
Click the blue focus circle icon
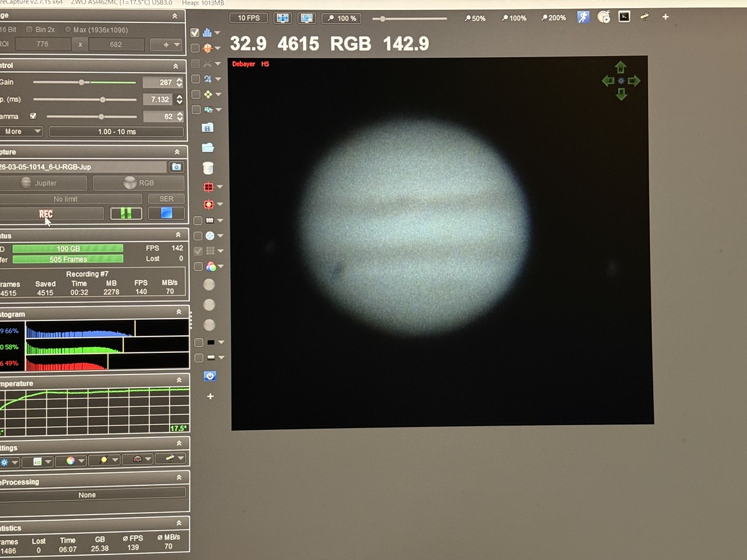click(210, 236)
